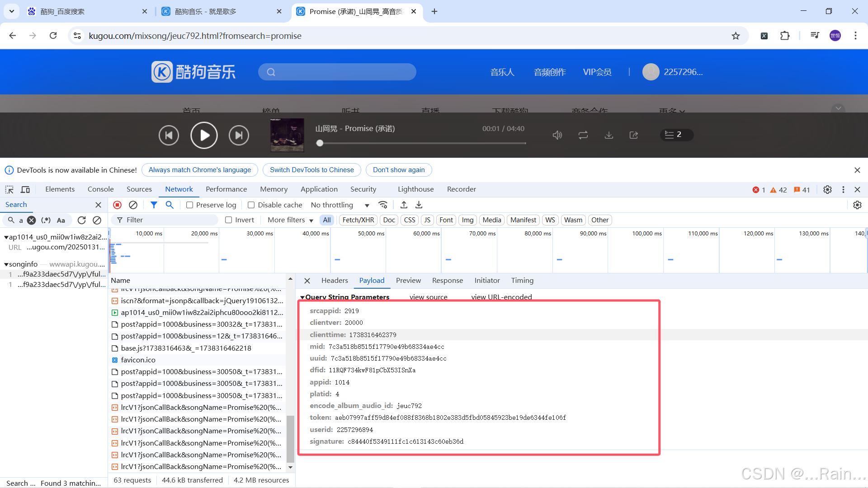This screenshot has height=488, width=868.
Task: Open the Console panel tab
Action: [x=100, y=189]
